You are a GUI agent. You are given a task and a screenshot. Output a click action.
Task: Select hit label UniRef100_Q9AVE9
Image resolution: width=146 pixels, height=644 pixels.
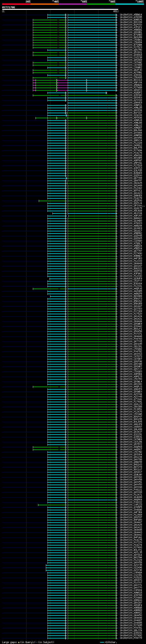131,103
